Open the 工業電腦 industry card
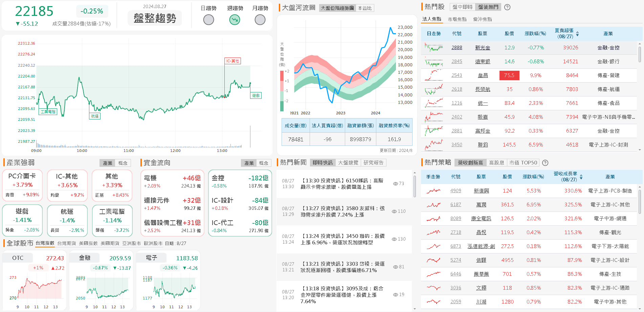Viewport: 644px width, 312px height. point(112,221)
